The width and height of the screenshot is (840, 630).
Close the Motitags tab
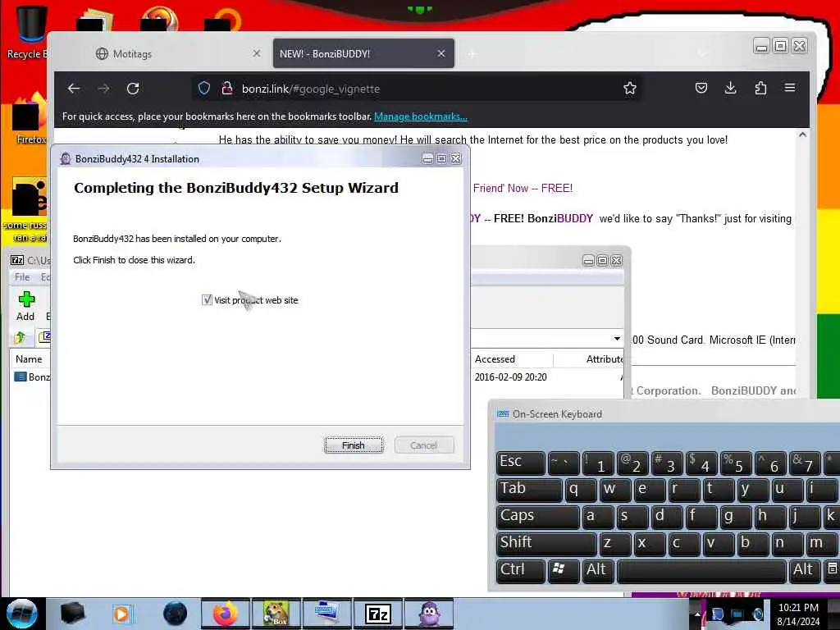(x=257, y=53)
